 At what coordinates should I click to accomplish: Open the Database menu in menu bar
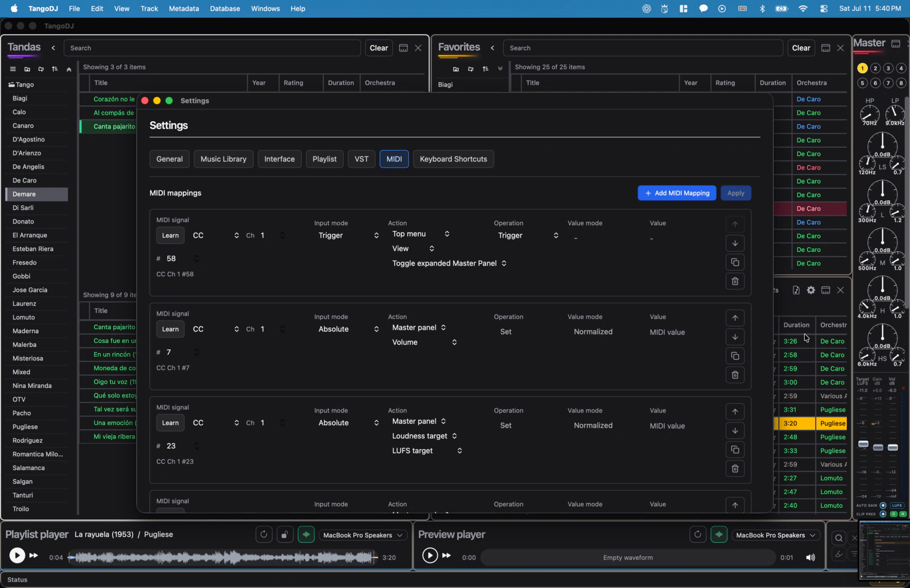coord(225,9)
